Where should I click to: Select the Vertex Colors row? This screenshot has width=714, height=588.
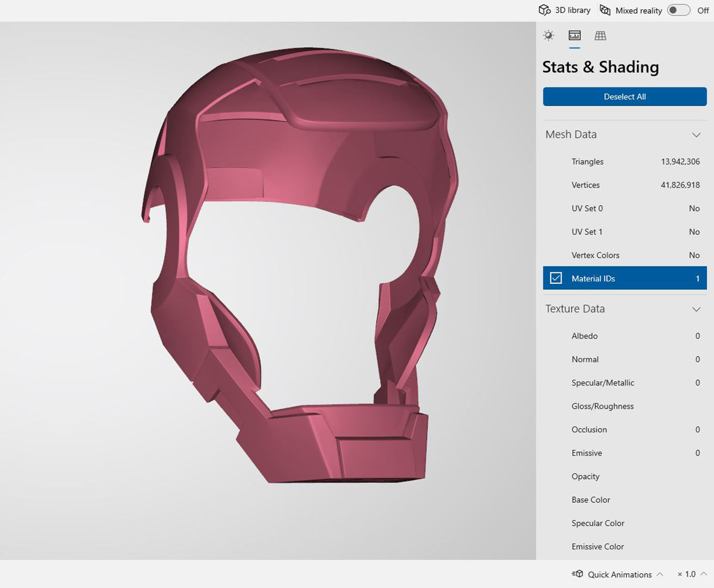pyautogui.click(x=625, y=255)
